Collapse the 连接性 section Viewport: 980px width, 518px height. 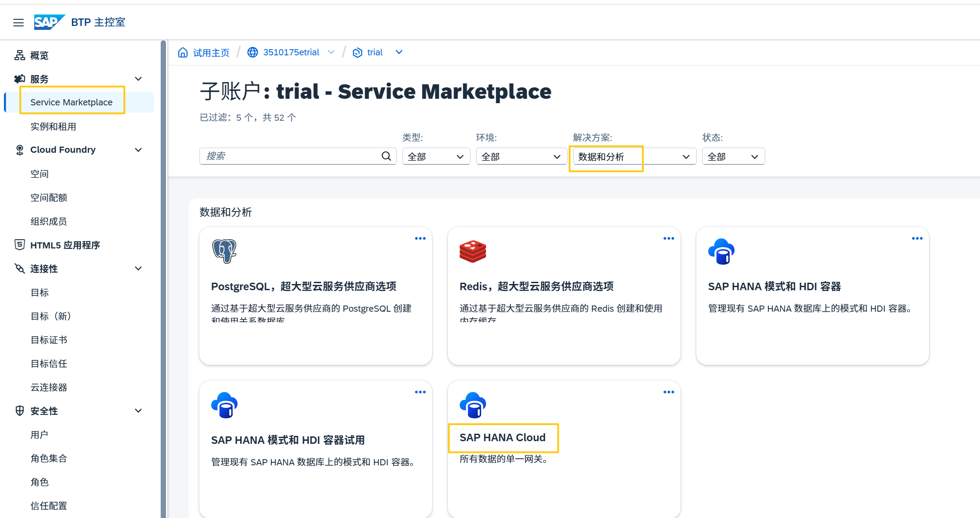point(138,269)
